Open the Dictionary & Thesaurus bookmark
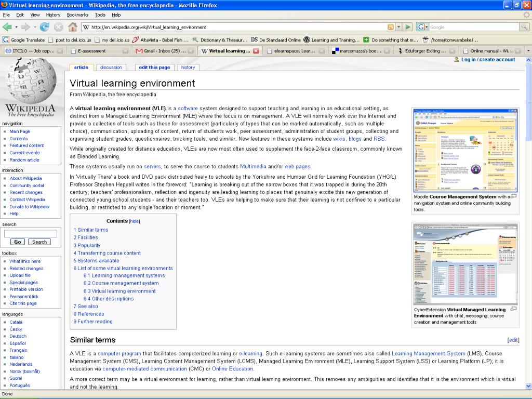Screen dimensions: 532x399 [x=220, y=39]
